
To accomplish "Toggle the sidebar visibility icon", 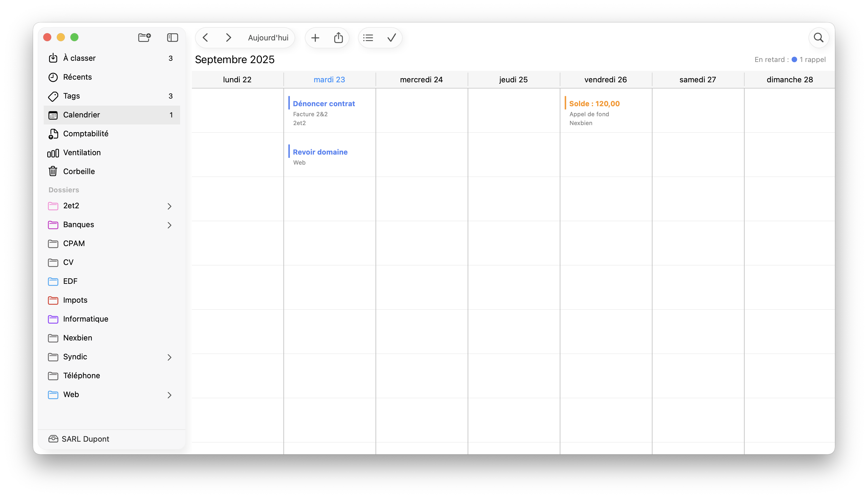I will [x=172, y=37].
